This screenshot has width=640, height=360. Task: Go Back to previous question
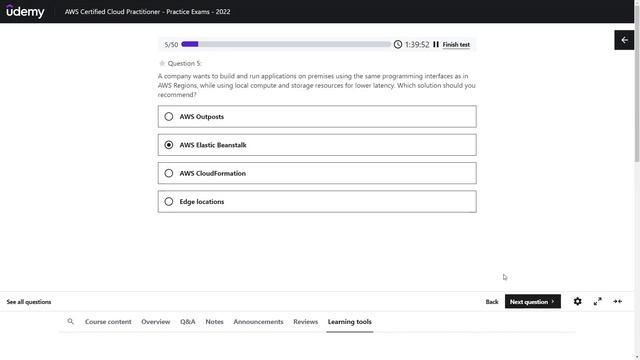(492, 302)
